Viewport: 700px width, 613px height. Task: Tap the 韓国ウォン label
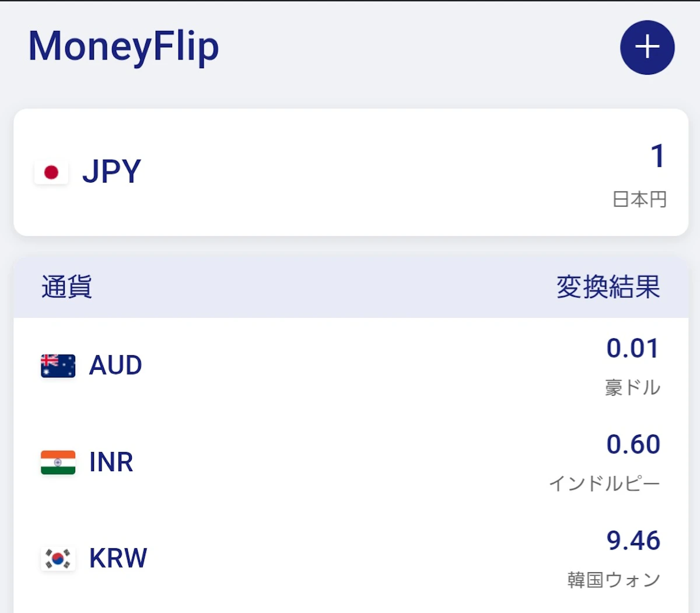(614, 580)
